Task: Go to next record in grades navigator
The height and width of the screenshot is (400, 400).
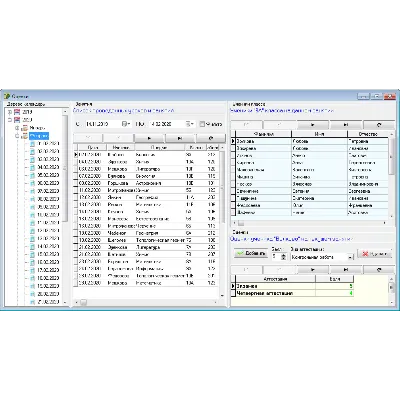Action: click(313, 269)
